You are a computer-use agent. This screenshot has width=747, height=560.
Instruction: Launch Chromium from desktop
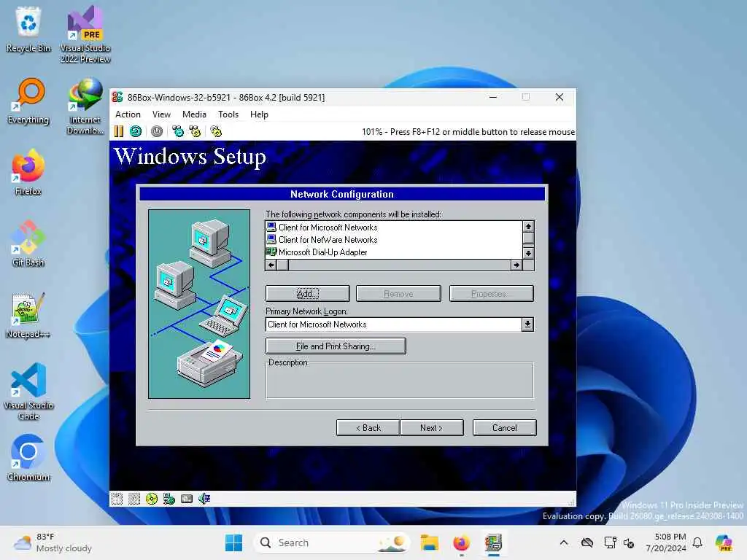[28, 458]
